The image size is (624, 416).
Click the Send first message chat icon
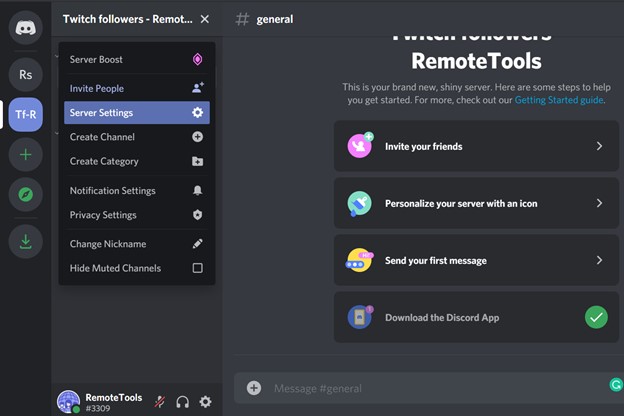click(359, 260)
